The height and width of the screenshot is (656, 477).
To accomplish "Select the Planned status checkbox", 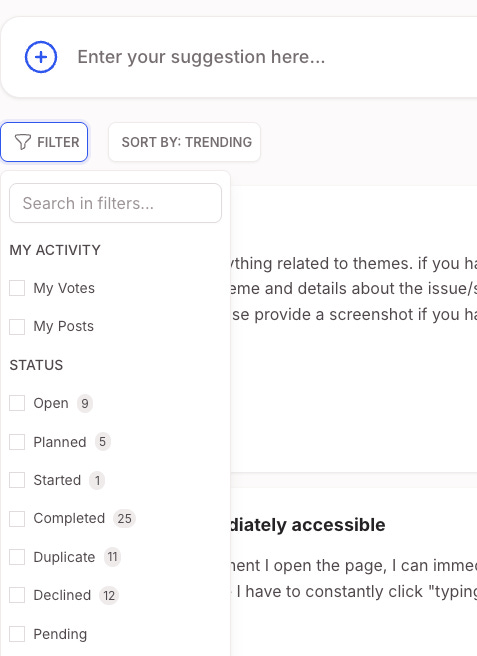I will tap(17, 442).
